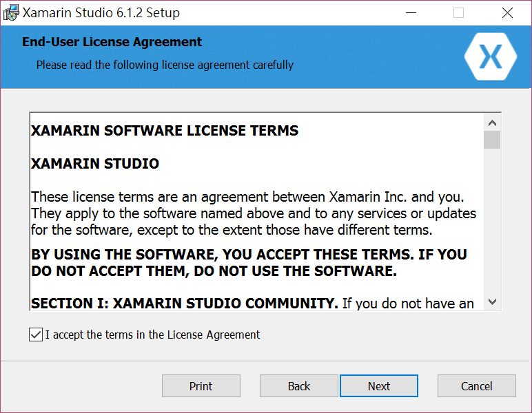Click the Xamarin hexagon logo
The image size is (532, 413).
(x=491, y=56)
